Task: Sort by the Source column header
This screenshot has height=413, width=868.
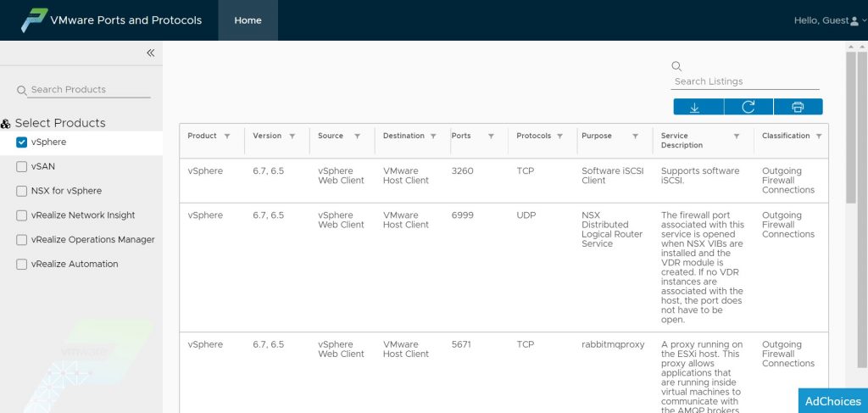Action: (x=331, y=136)
